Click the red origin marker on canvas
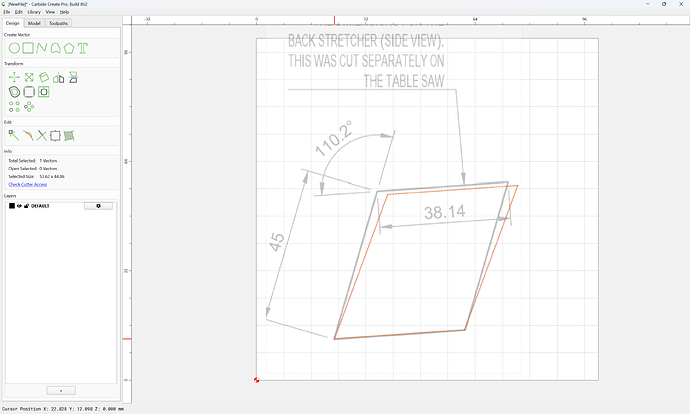This screenshot has height=414, width=690. click(257, 380)
